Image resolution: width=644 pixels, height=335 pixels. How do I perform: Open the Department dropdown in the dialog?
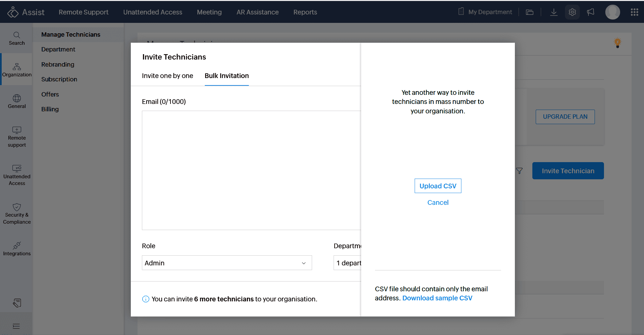[x=347, y=263]
